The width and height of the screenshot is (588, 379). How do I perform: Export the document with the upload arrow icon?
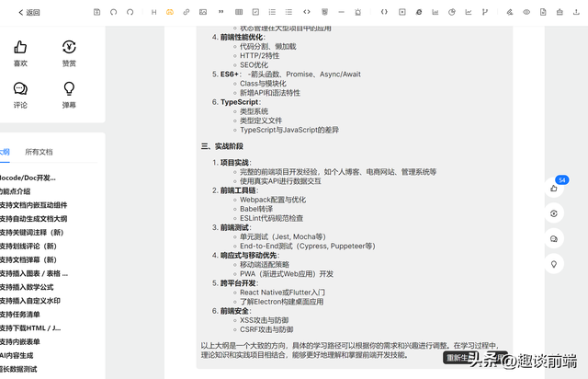pos(576,12)
